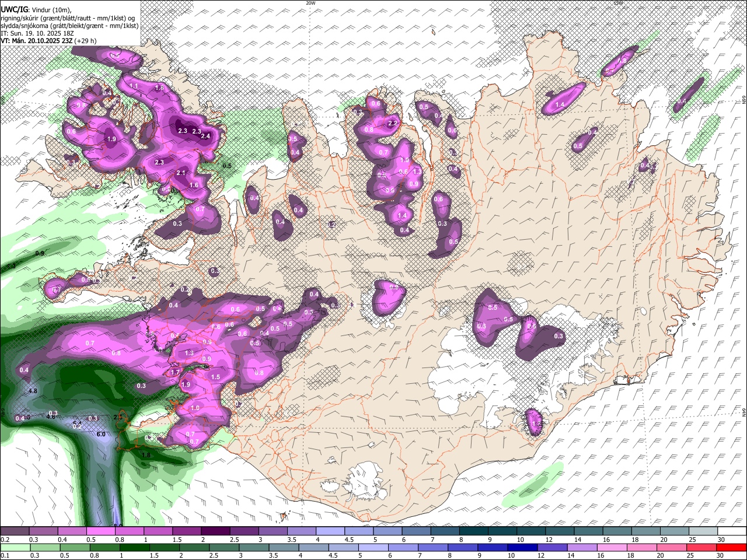
Task: Pick the 1.5 magenta swatch in upper legend row
Action: click(186, 531)
